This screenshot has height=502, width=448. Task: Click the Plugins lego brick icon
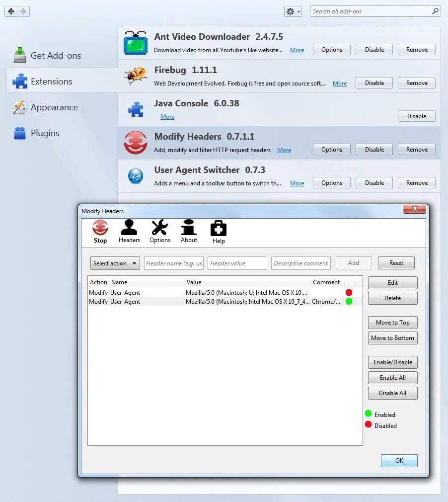20,133
